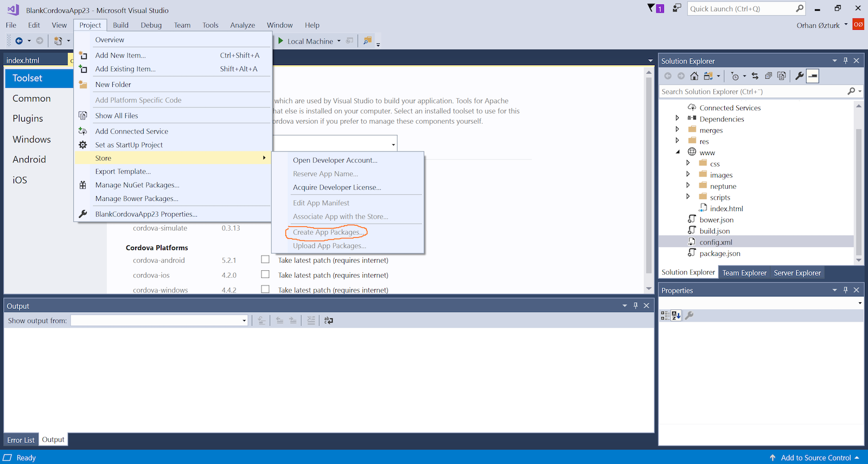Click the Toggle Word Wrap output icon

tap(329, 320)
